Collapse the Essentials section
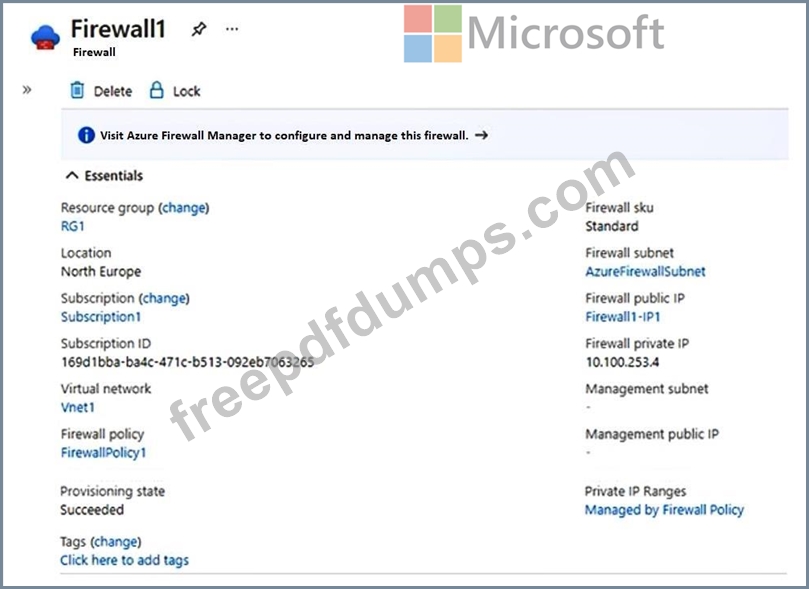 71,176
